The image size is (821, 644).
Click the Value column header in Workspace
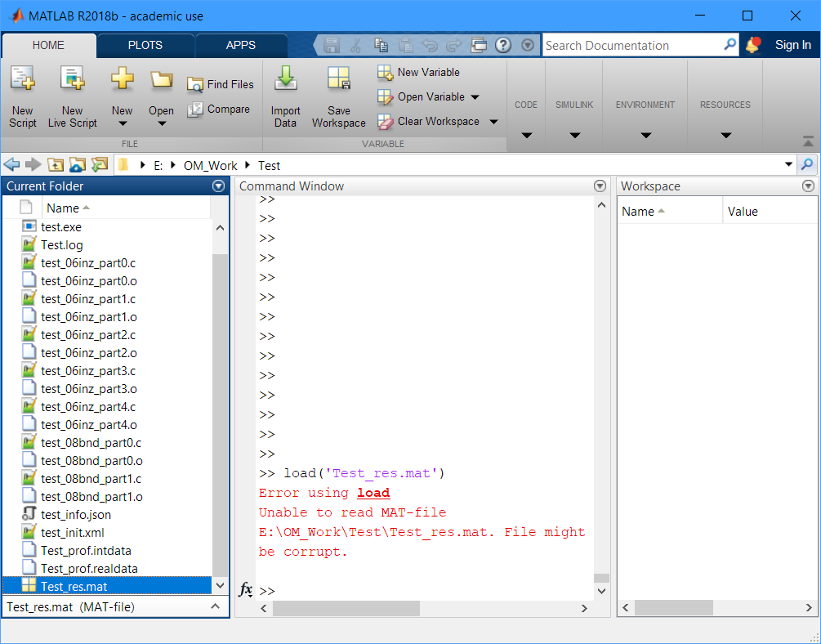[743, 211]
